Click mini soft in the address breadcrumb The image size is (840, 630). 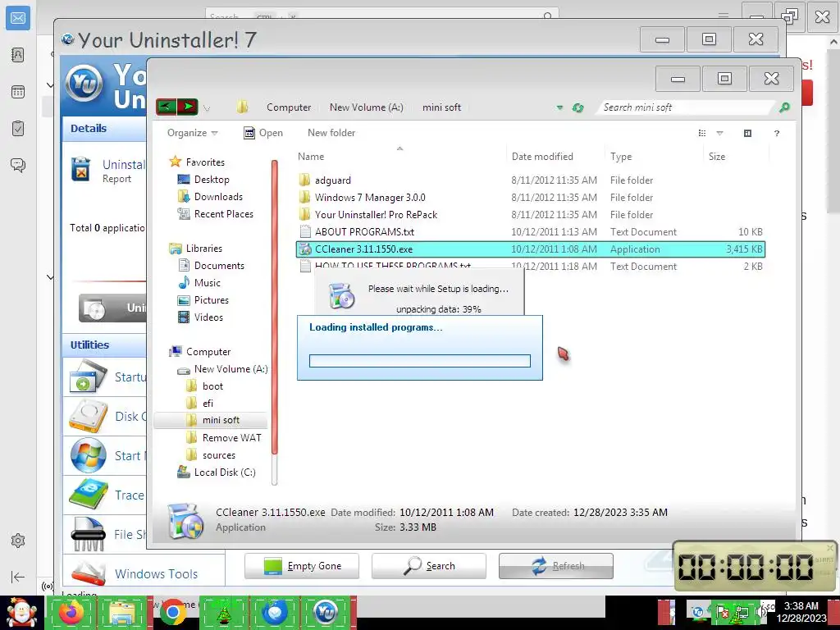click(x=441, y=107)
